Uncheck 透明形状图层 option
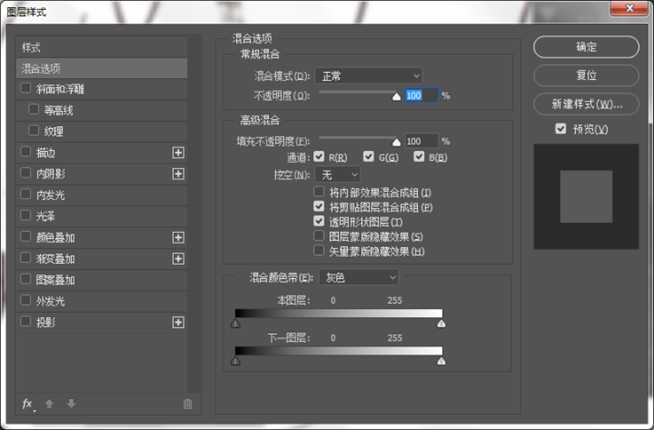This screenshot has height=430, width=654. [x=319, y=221]
